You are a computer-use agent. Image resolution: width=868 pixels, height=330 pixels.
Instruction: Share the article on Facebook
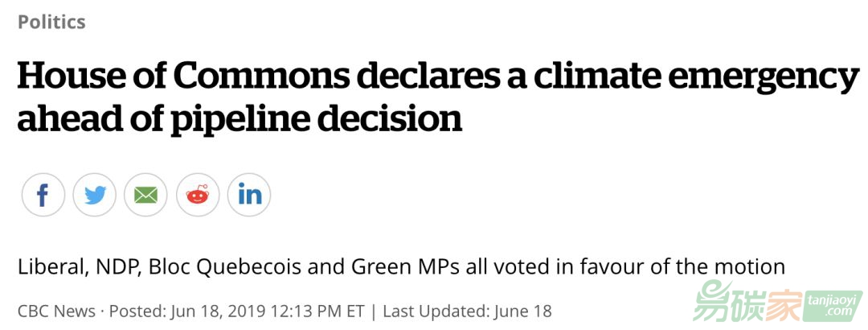click(x=43, y=196)
